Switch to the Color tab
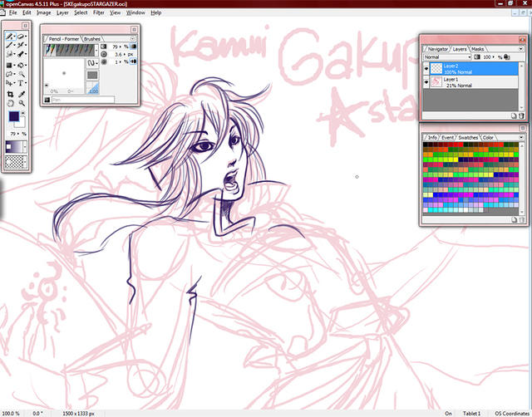The width and height of the screenshot is (532, 417). point(488,137)
